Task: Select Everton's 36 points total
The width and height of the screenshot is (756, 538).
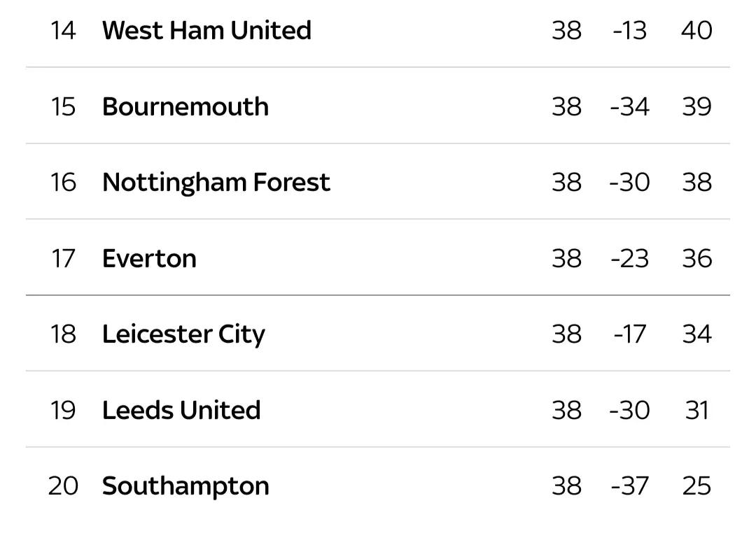Action: click(696, 258)
